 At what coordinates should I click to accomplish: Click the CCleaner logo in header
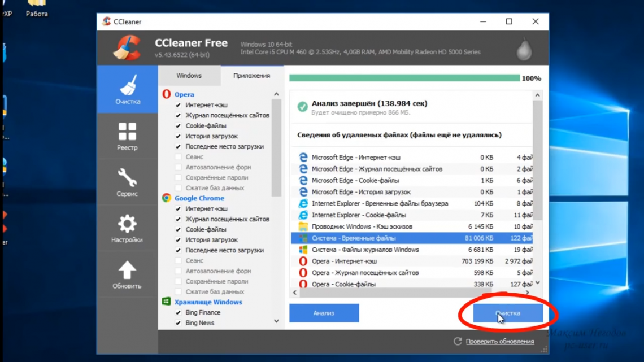pos(127,48)
